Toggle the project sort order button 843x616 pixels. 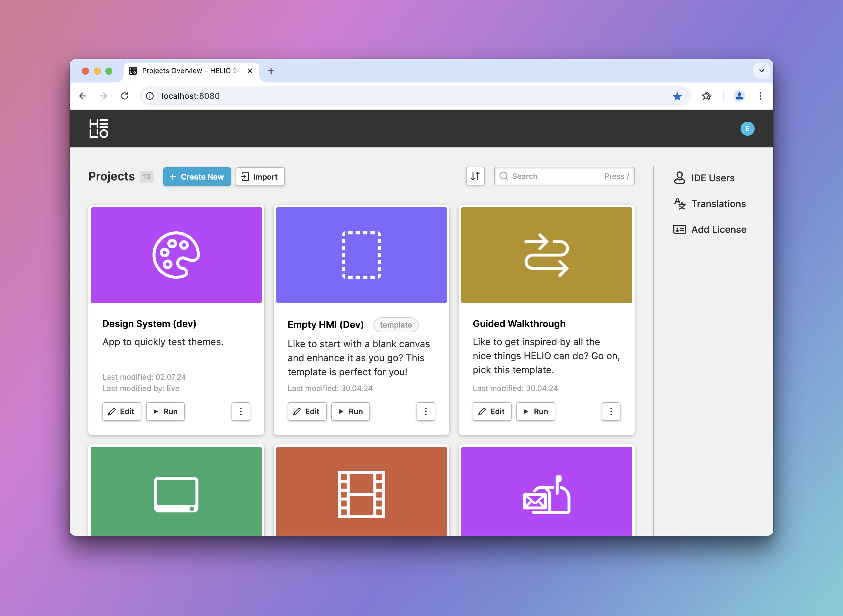[x=475, y=176]
